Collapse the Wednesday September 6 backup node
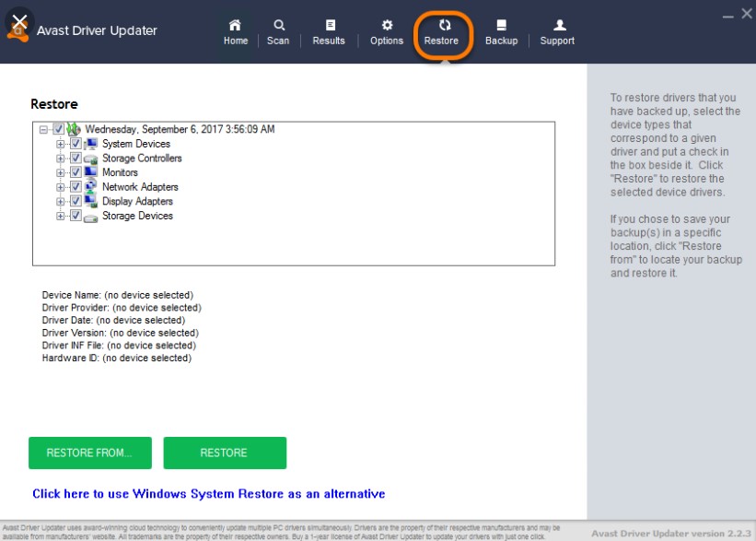The height and width of the screenshot is (541, 756). click(x=43, y=129)
